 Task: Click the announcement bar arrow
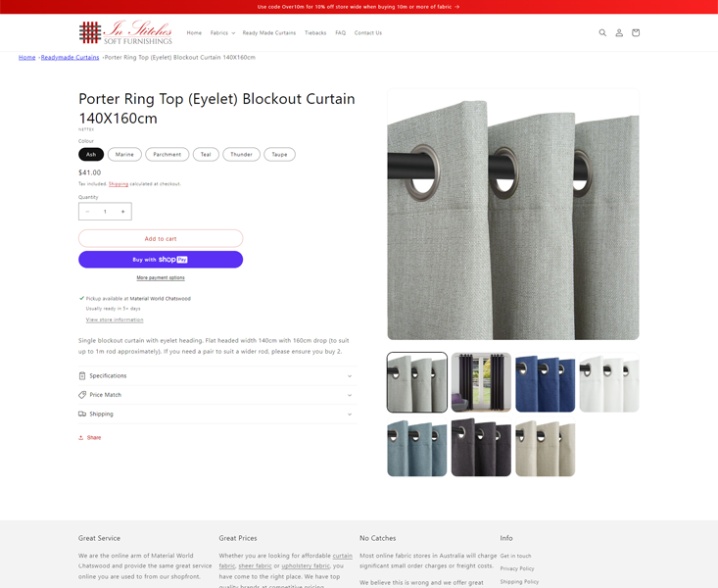[457, 7]
